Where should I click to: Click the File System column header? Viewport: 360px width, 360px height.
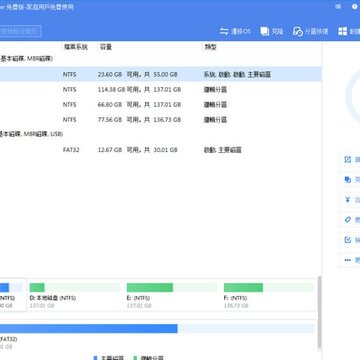76,47
